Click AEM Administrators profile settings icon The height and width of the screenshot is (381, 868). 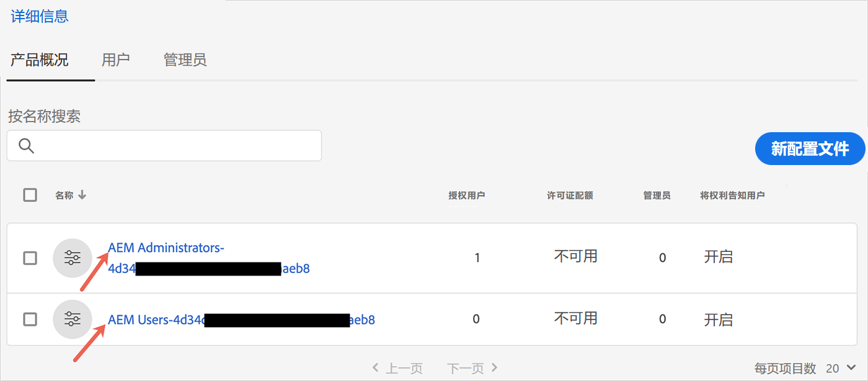click(x=73, y=258)
